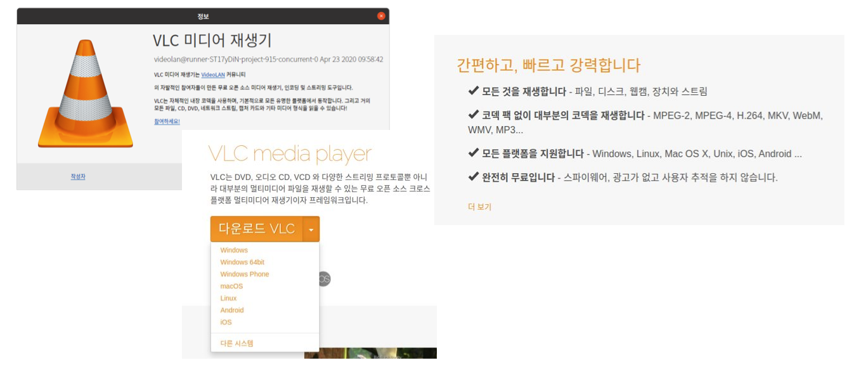Click the 정보 dialog title
868x376 pixels.
203,16
